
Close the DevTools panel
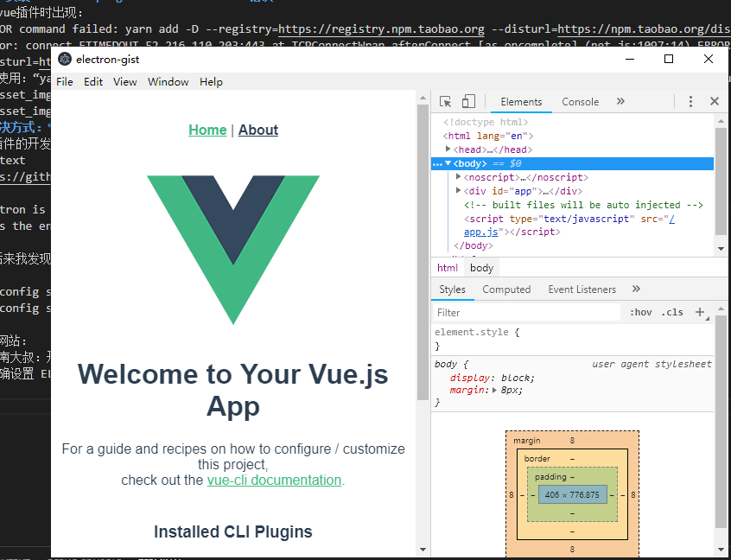pyautogui.click(x=715, y=101)
